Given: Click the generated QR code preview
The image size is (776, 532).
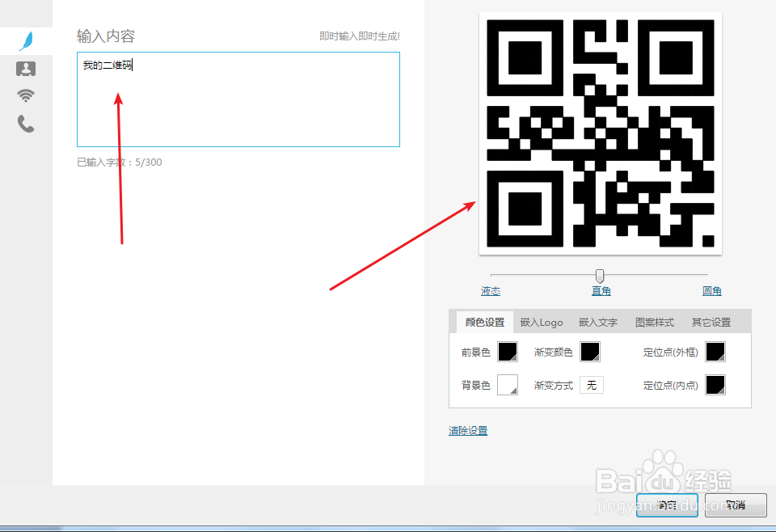Looking at the screenshot, I should (601, 133).
